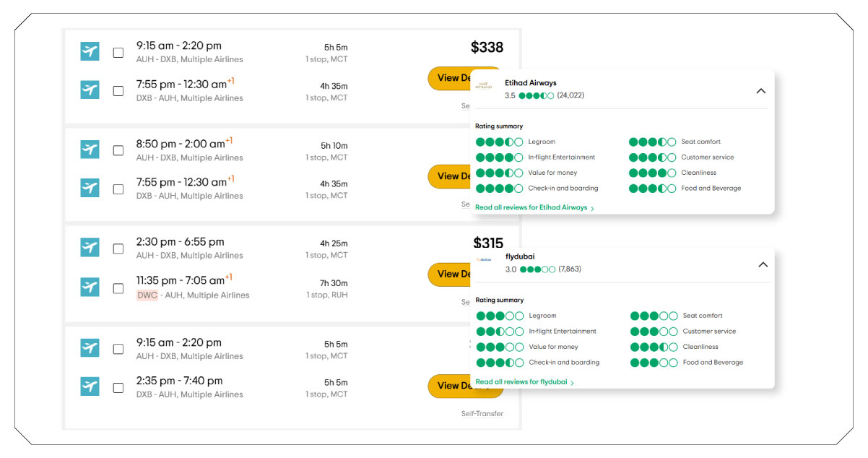Open Read all reviews for flydubai
868x458 pixels.
click(521, 382)
